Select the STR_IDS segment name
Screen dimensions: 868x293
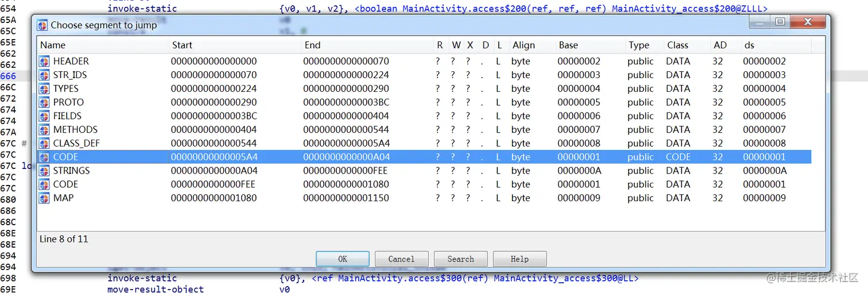[x=71, y=75]
